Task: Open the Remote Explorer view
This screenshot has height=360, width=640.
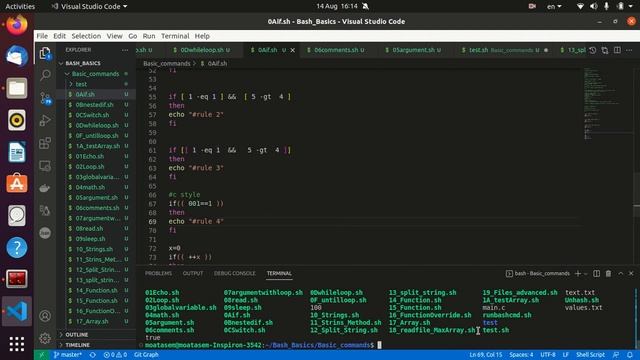Action: (x=45, y=166)
